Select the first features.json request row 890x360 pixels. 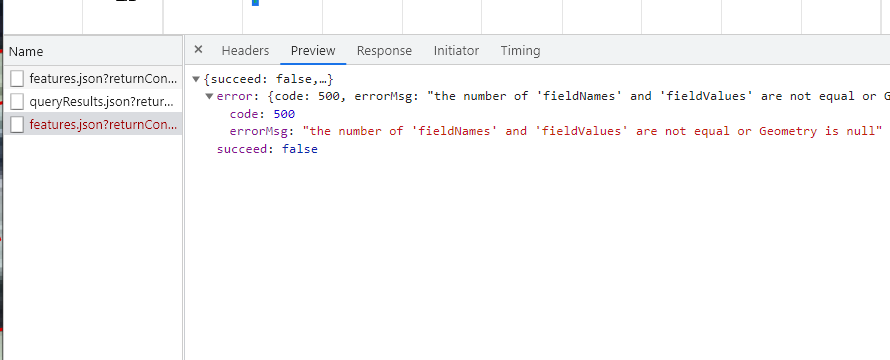tap(93, 79)
